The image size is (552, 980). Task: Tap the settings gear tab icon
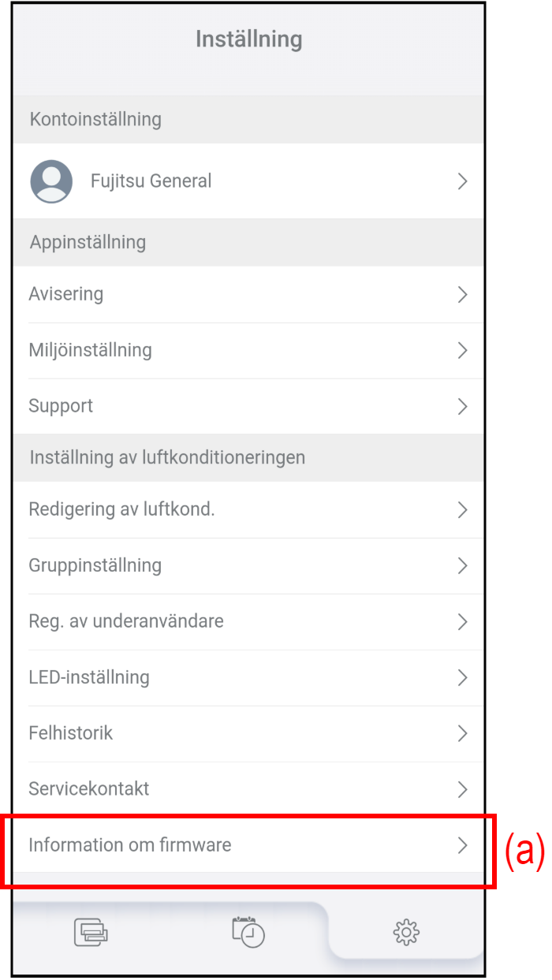pos(406,933)
